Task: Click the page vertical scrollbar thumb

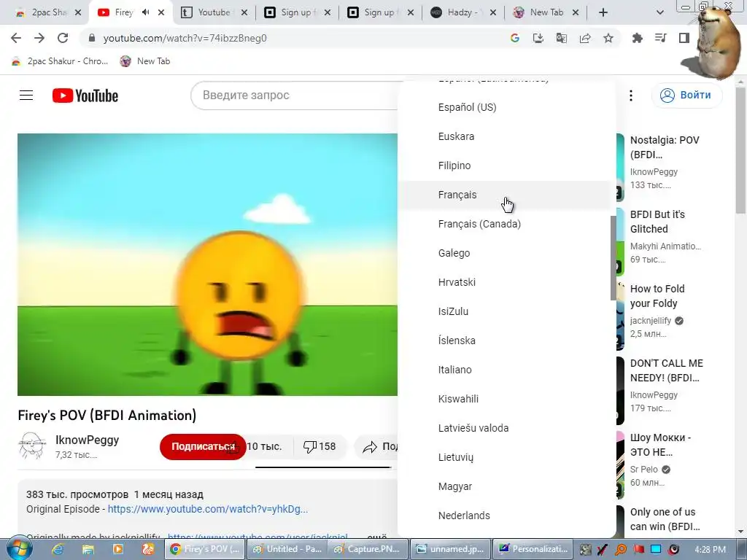Action: pos(740,150)
